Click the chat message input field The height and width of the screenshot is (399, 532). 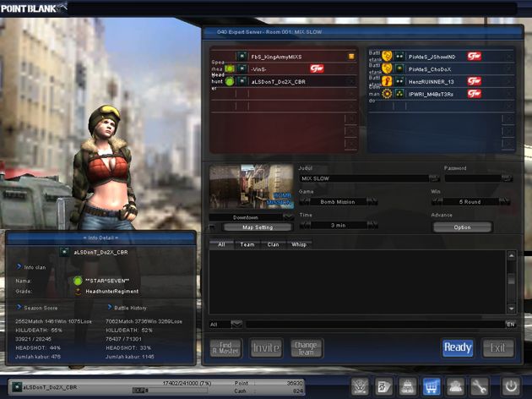[x=375, y=325]
